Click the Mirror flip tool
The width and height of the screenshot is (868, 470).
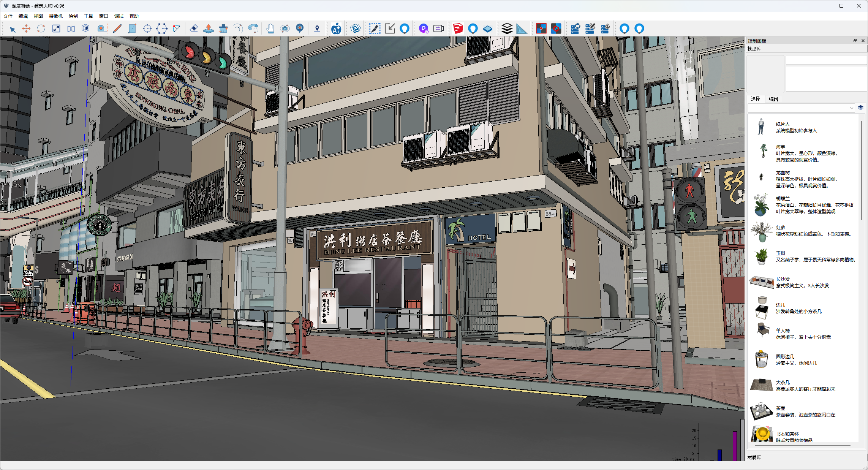[x=71, y=29]
